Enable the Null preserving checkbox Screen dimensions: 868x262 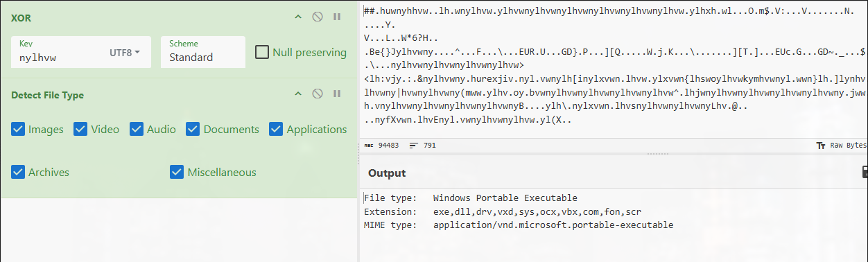click(x=262, y=53)
